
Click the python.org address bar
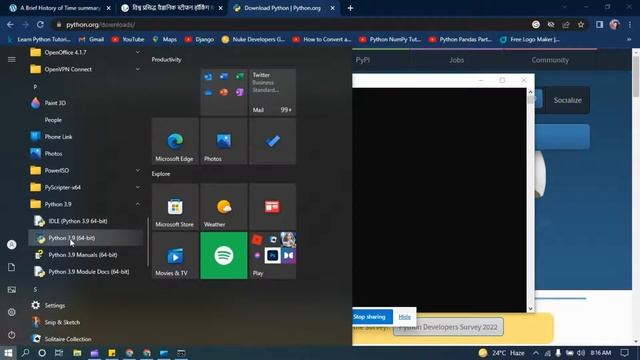tap(294, 24)
